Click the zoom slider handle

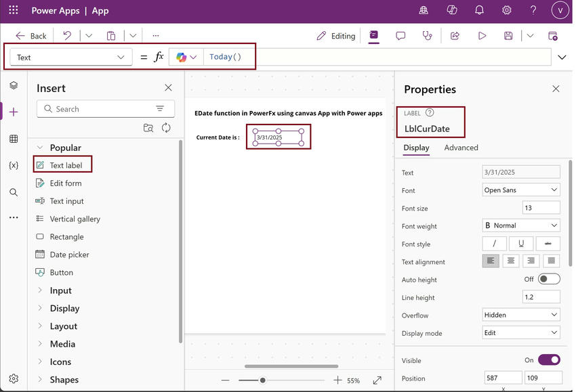[x=263, y=380]
